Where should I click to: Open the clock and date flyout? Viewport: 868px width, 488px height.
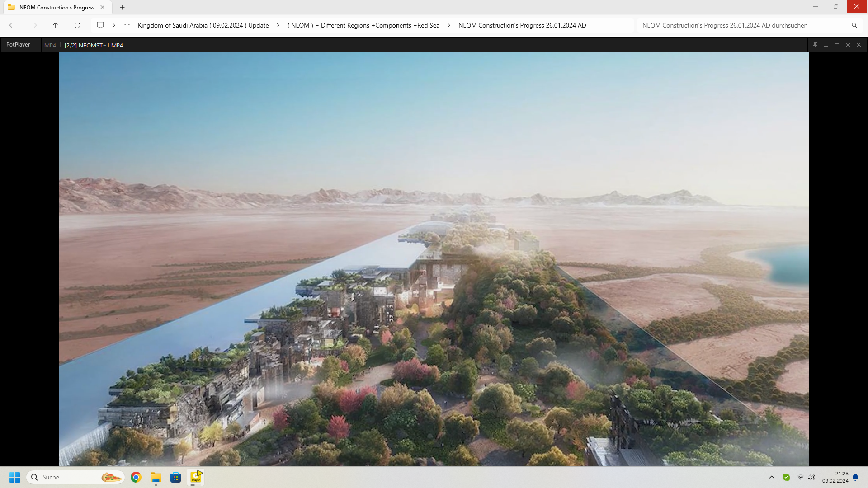[835, 477]
